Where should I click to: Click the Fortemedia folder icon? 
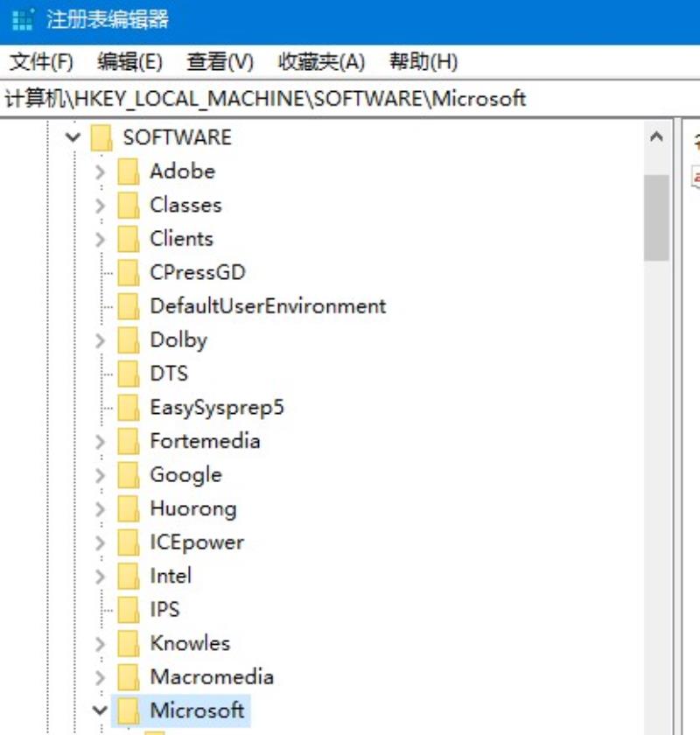(x=128, y=442)
